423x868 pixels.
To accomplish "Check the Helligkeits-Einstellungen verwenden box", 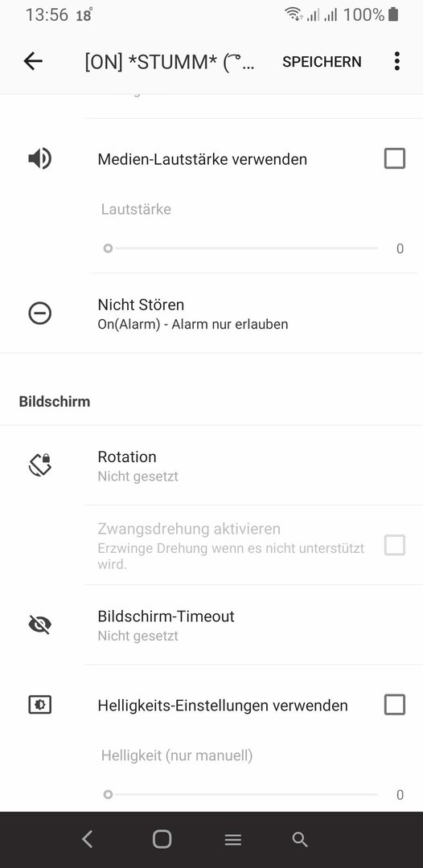I will [395, 705].
